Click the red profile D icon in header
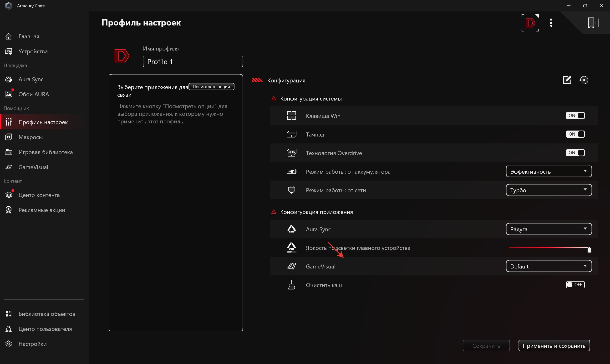This screenshot has width=610, height=364. point(530,23)
